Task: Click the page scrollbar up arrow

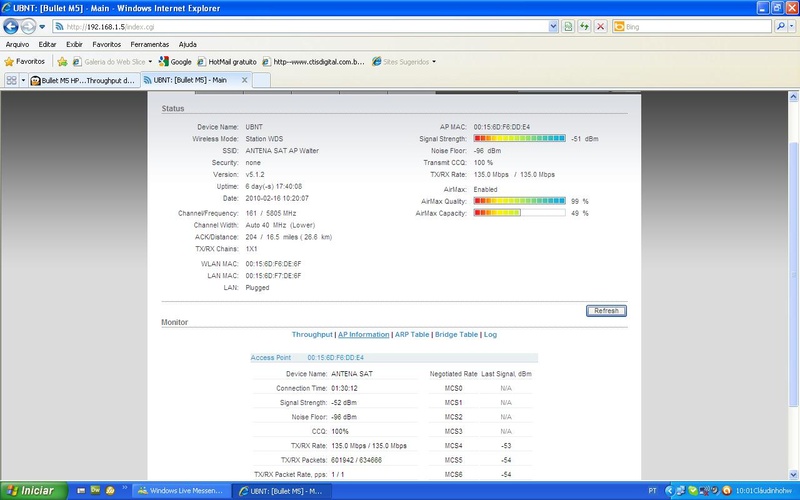Action: [x=793, y=96]
